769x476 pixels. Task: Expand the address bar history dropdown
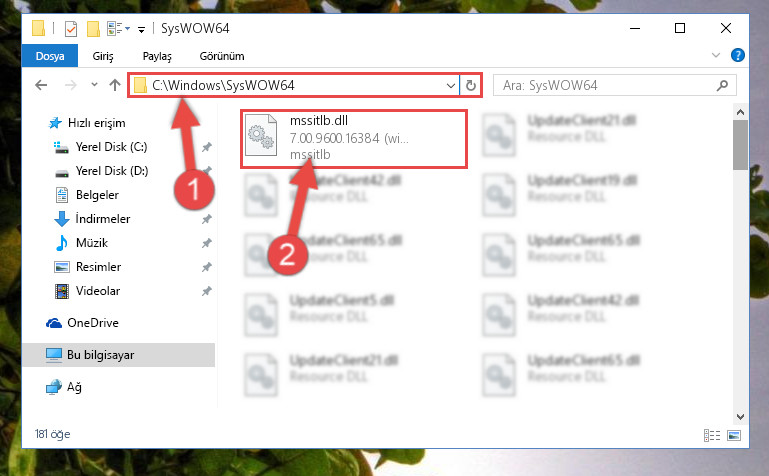point(451,86)
